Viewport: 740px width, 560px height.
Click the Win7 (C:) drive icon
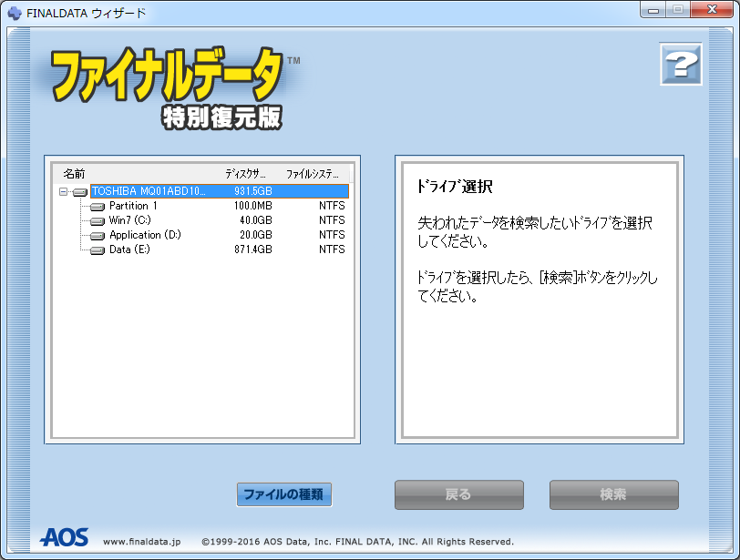(x=97, y=220)
